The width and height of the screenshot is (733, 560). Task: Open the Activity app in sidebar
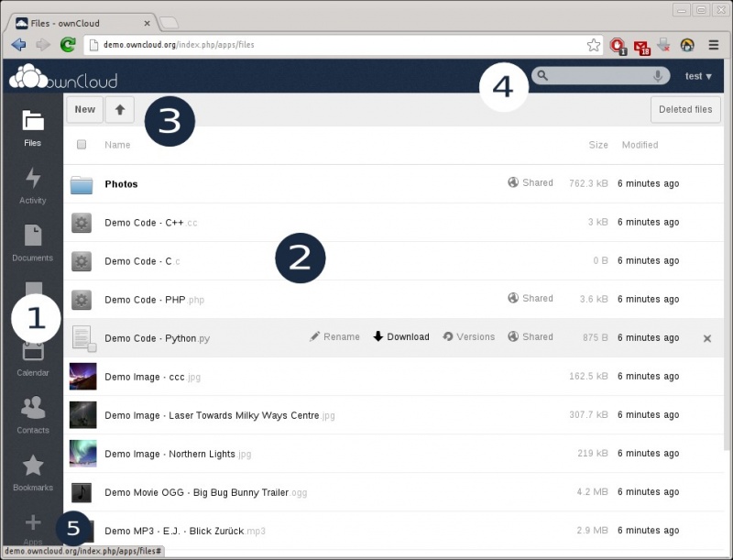point(33,186)
